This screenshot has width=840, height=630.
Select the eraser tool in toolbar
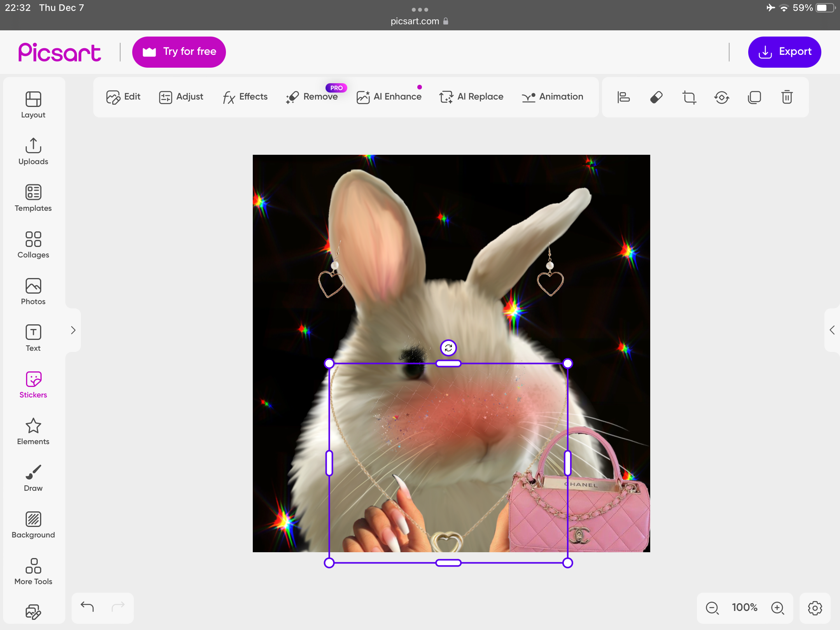[656, 97]
